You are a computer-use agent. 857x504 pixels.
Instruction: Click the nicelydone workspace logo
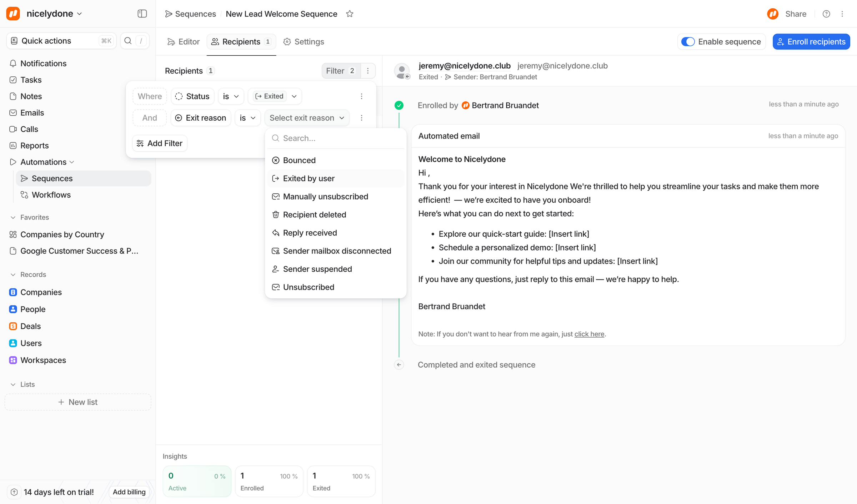pyautogui.click(x=13, y=14)
